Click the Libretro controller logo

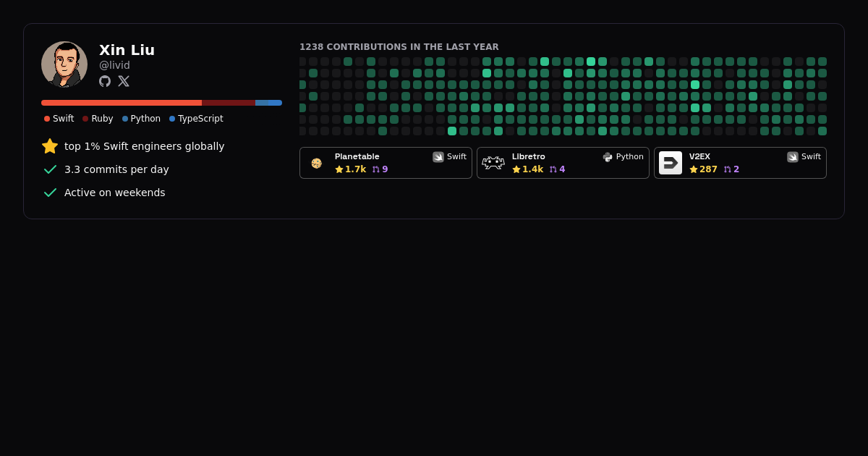pyautogui.click(x=493, y=163)
